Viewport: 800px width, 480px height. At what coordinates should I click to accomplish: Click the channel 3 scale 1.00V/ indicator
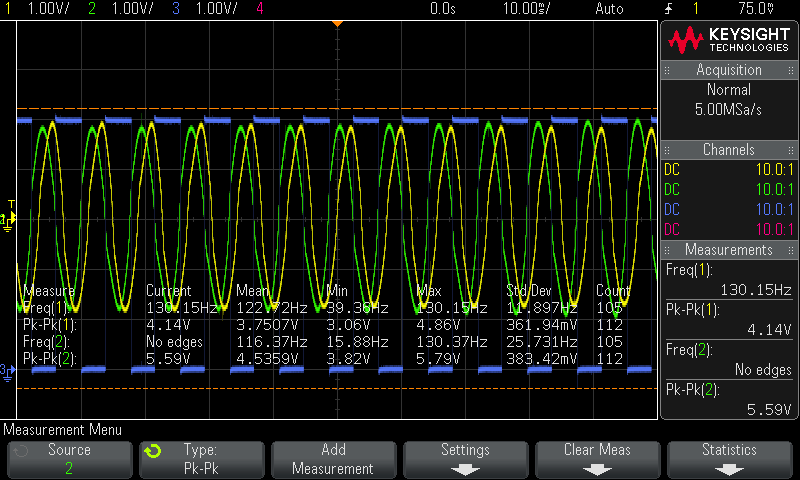(x=216, y=8)
